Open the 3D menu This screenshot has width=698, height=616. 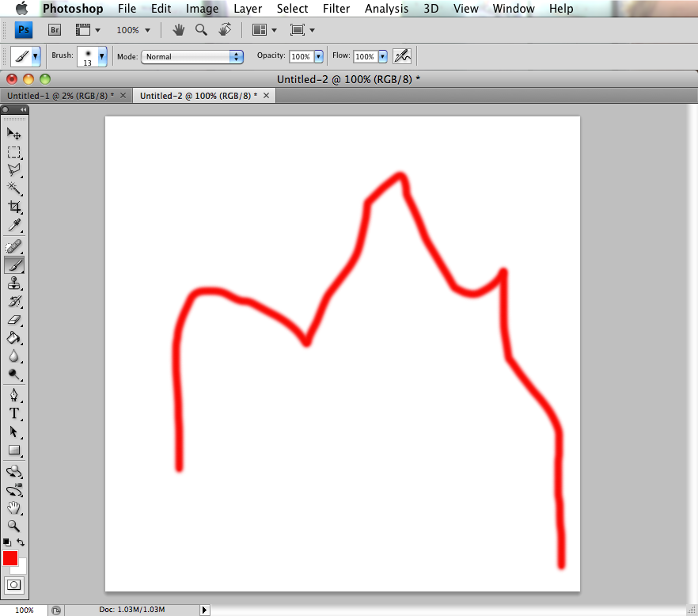pyautogui.click(x=431, y=9)
